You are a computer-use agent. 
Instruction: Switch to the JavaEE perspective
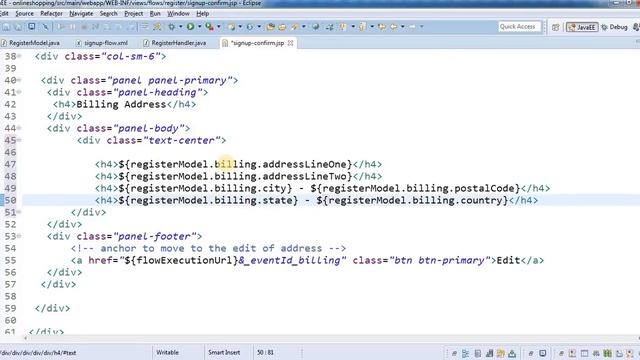point(582,27)
